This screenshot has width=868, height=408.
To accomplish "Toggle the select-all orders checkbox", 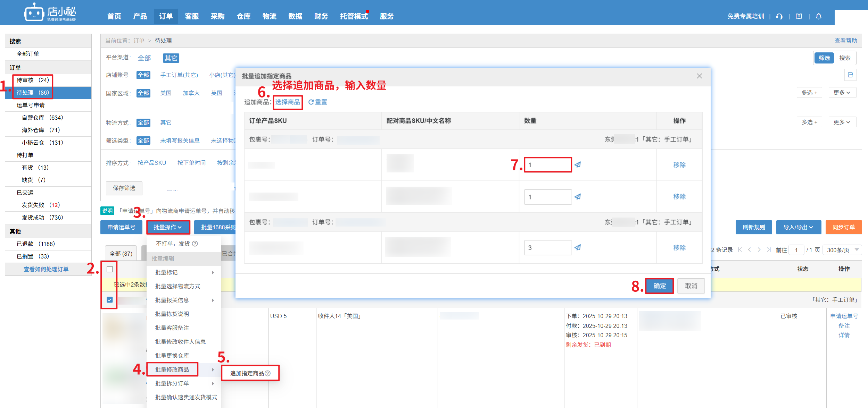I will tap(110, 269).
